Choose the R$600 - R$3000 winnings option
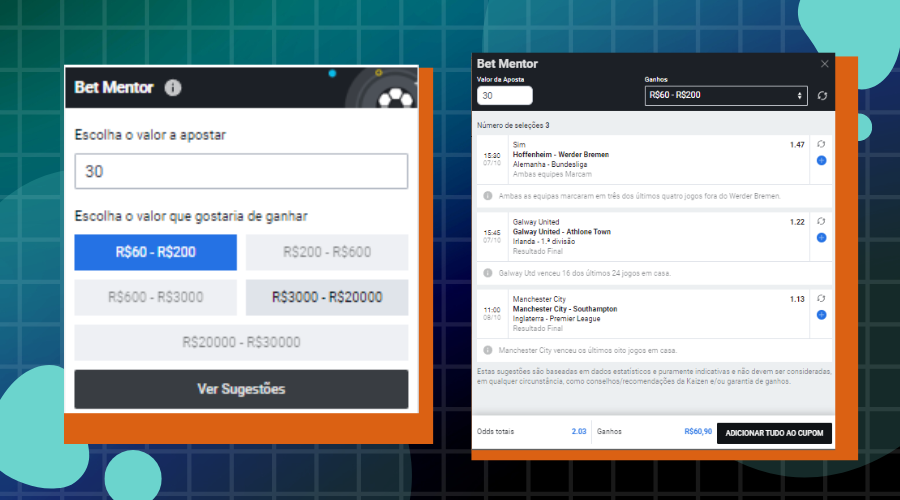 tap(156, 297)
